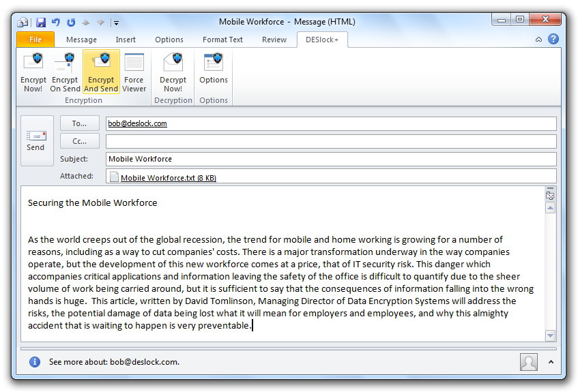The image size is (578, 392).
Task: Close the message window
Action: (x=545, y=19)
